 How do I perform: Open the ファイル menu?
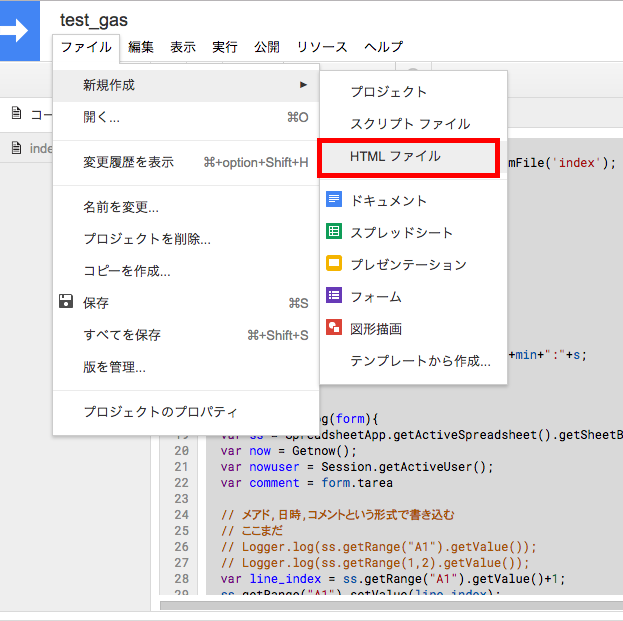[x=86, y=47]
